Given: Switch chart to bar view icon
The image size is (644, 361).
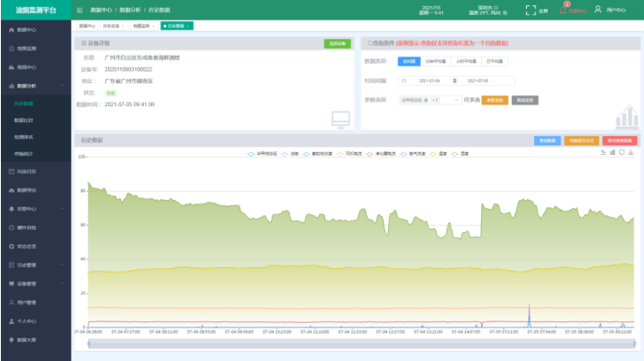Looking at the screenshot, I should pos(611,152).
